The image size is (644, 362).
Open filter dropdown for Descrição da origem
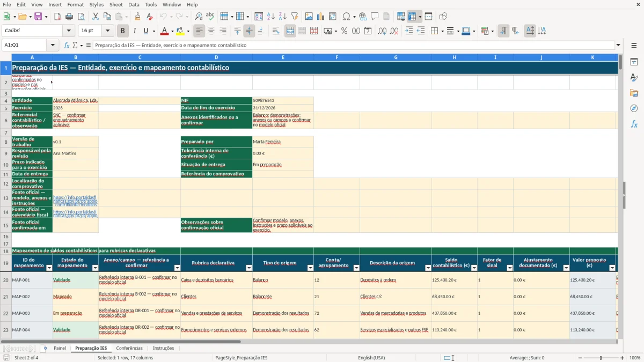pos(428,268)
